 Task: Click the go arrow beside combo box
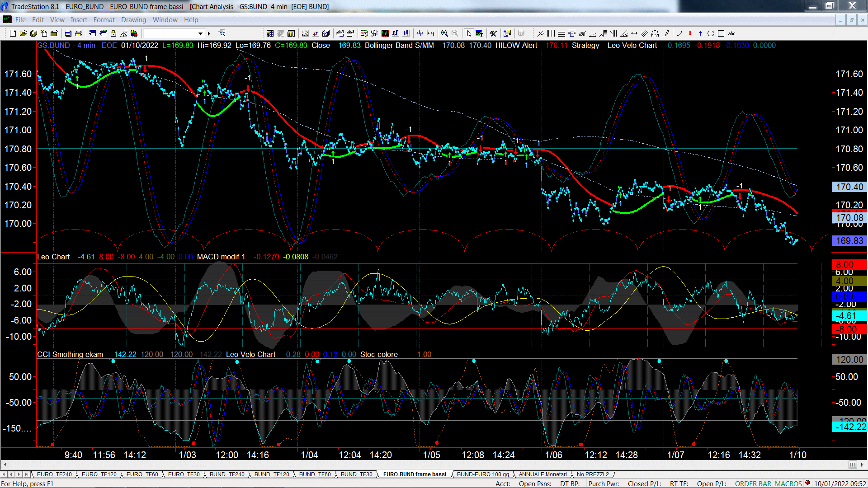tap(209, 33)
